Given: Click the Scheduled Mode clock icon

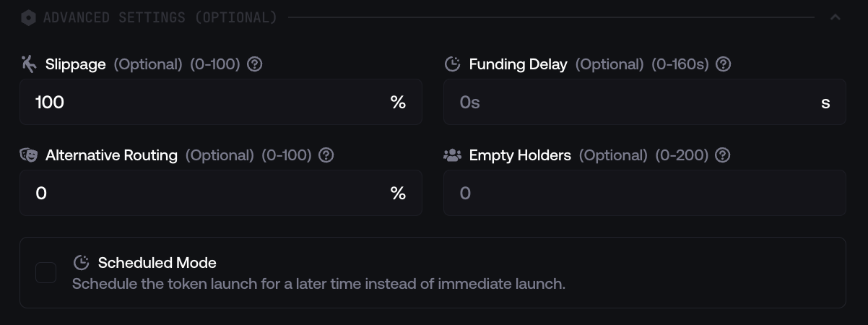Looking at the screenshot, I should (82, 262).
